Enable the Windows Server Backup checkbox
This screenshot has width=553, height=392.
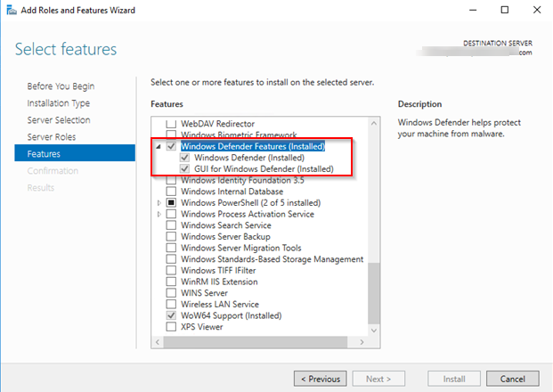[x=172, y=236]
